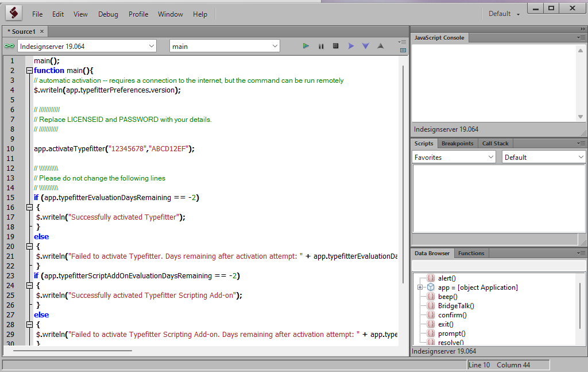Click inside the JavaScript Console output area
This screenshot has height=372, width=588.
click(x=494, y=83)
